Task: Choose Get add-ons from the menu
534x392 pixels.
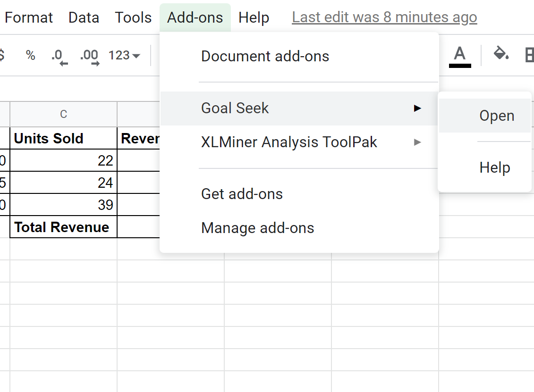Action: point(242,194)
